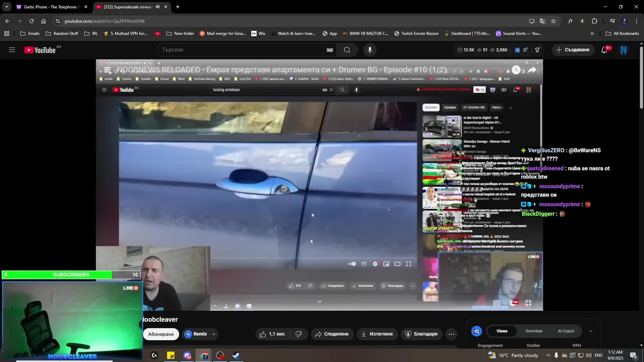Open the Chrome media controls icon
The height and width of the screenshot is (362, 644).
612,21
